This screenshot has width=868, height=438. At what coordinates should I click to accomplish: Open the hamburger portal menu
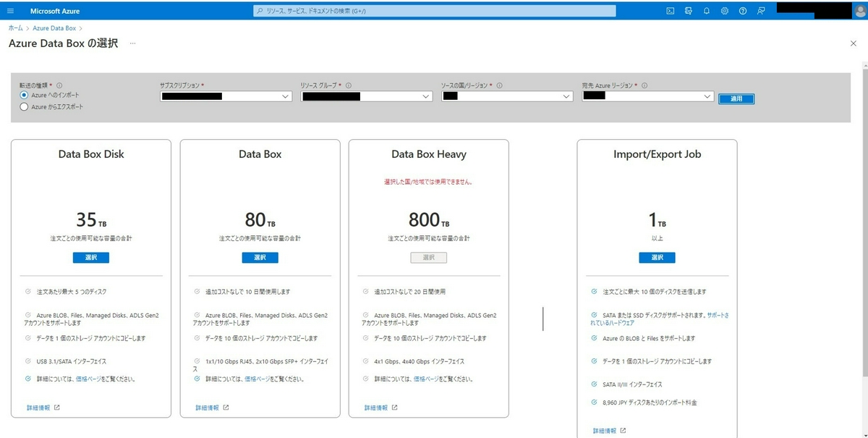click(10, 11)
